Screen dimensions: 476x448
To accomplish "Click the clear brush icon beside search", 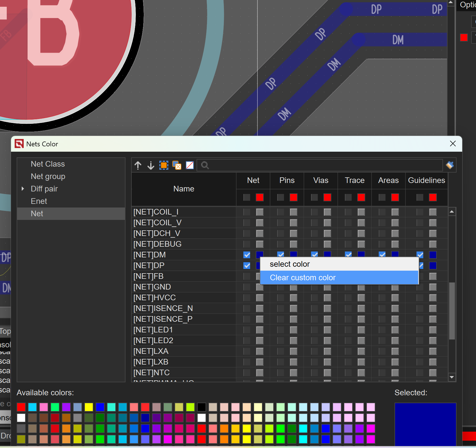I will pyautogui.click(x=450, y=165).
